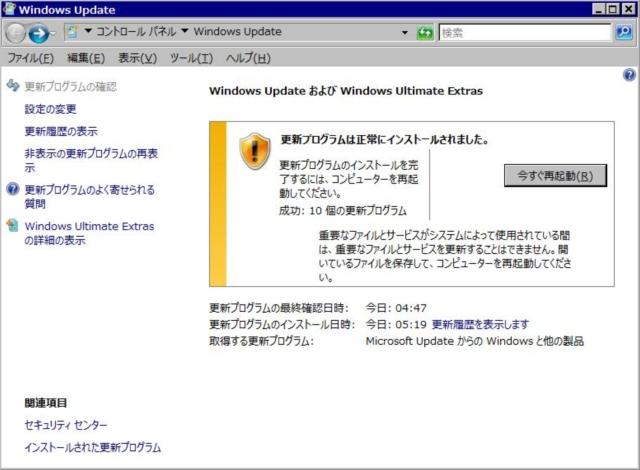Click the search magnifier button
The width and height of the screenshot is (640, 470).
pyautogui.click(x=623, y=33)
